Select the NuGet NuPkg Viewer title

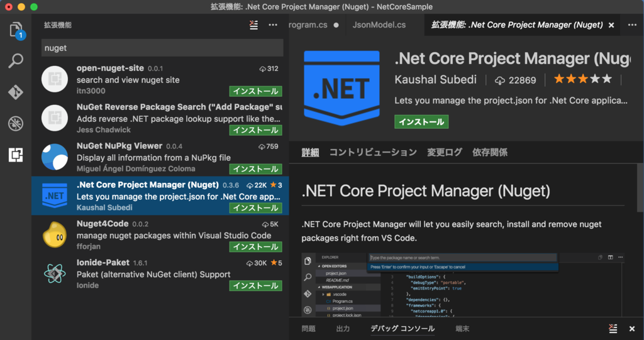[119, 146]
